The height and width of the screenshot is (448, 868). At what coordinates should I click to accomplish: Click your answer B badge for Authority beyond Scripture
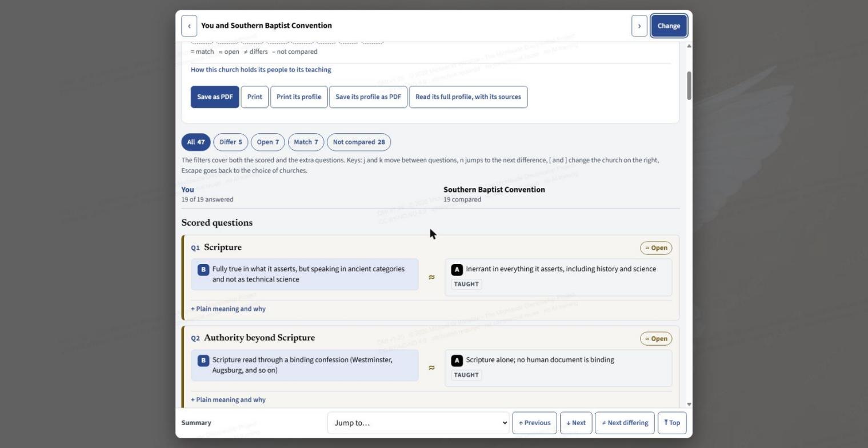203,361
